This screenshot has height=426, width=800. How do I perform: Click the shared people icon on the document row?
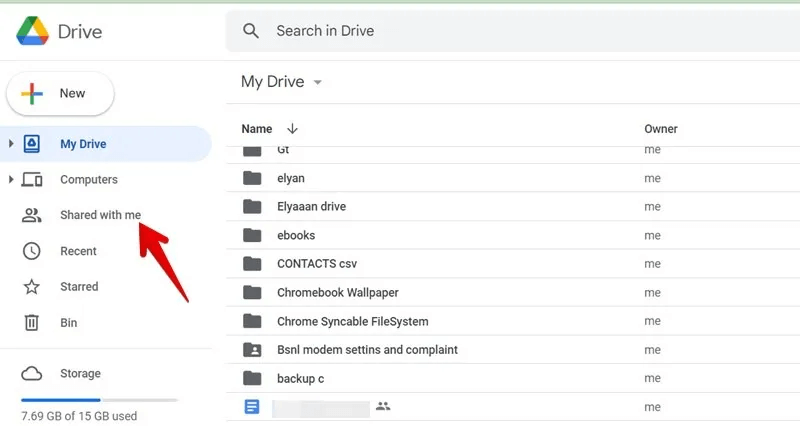coord(383,406)
